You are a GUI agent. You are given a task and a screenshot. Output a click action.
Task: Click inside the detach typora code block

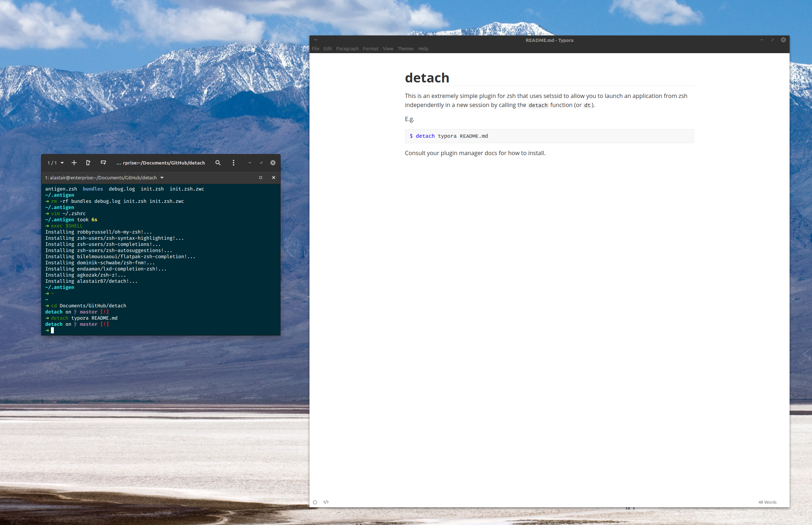[x=549, y=136]
